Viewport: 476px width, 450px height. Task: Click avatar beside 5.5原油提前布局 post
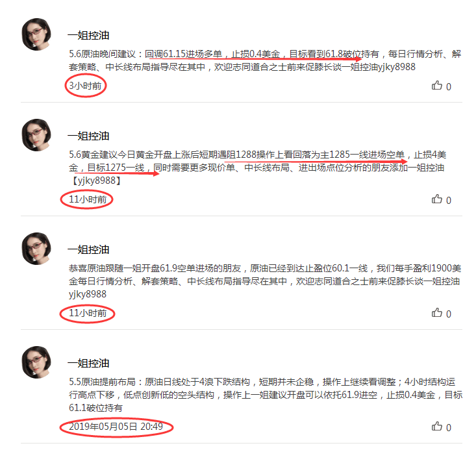pos(36,362)
